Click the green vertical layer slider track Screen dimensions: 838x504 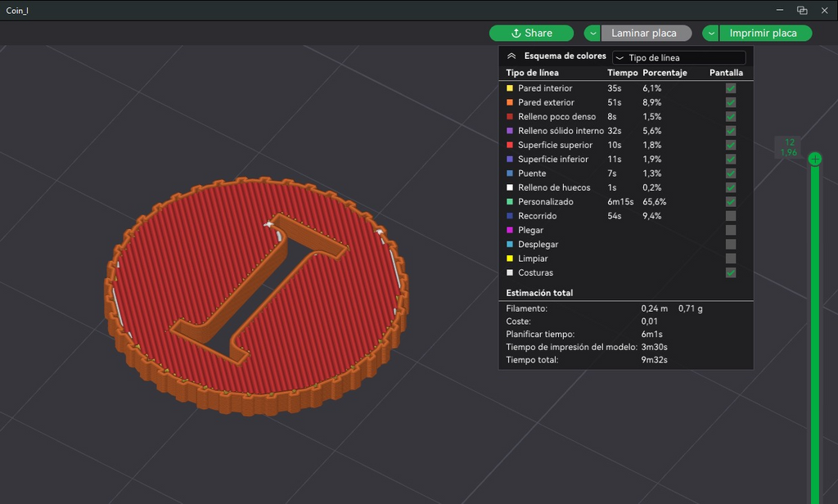coord(814,334)
